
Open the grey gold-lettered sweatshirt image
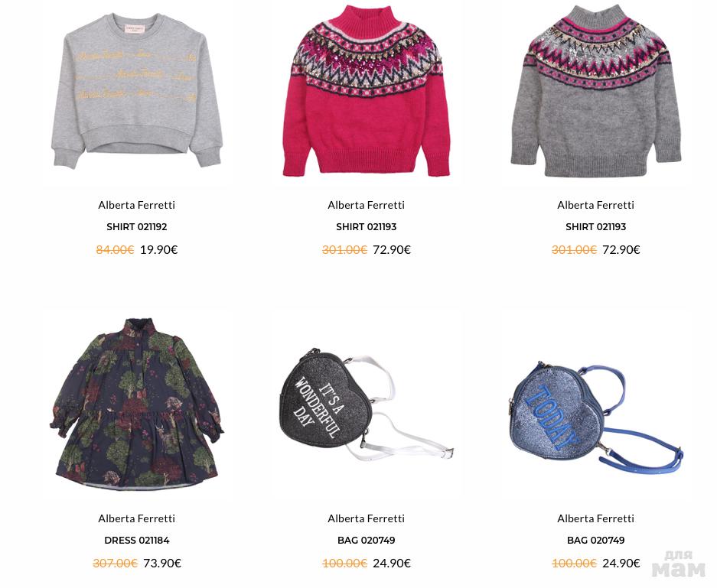click(137, 91)
